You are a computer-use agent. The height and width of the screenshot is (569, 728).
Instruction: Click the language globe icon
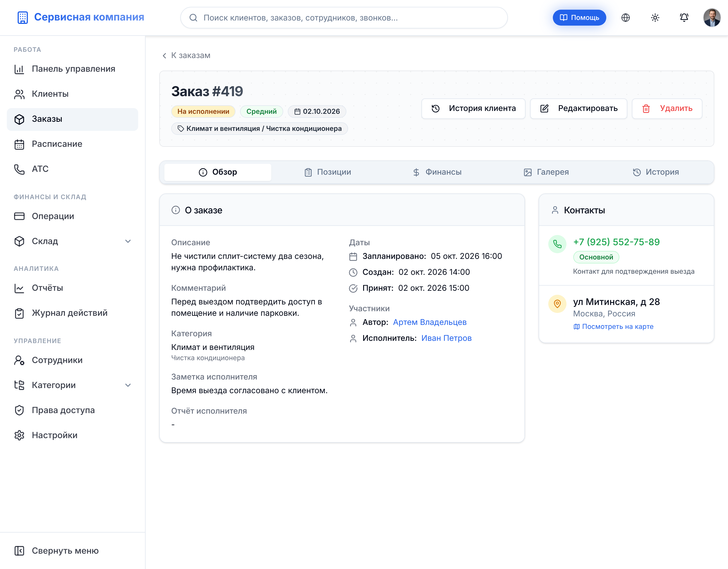(625, 18)
